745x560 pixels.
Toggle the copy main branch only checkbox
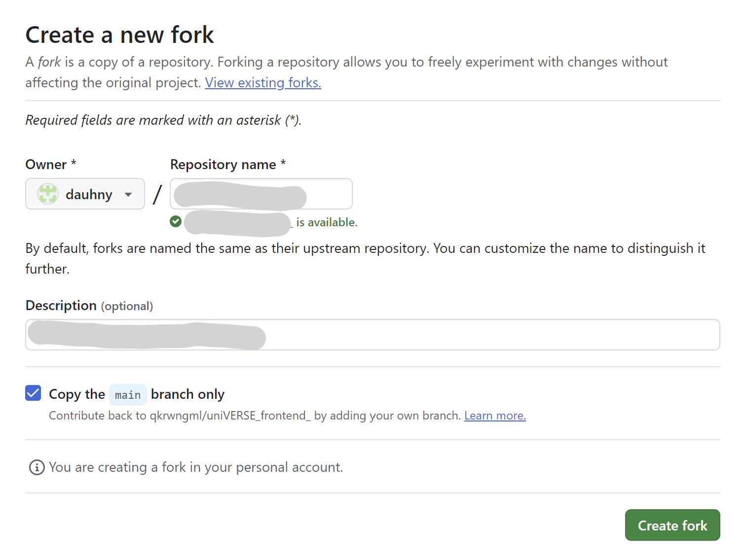[x=33, y=393]
